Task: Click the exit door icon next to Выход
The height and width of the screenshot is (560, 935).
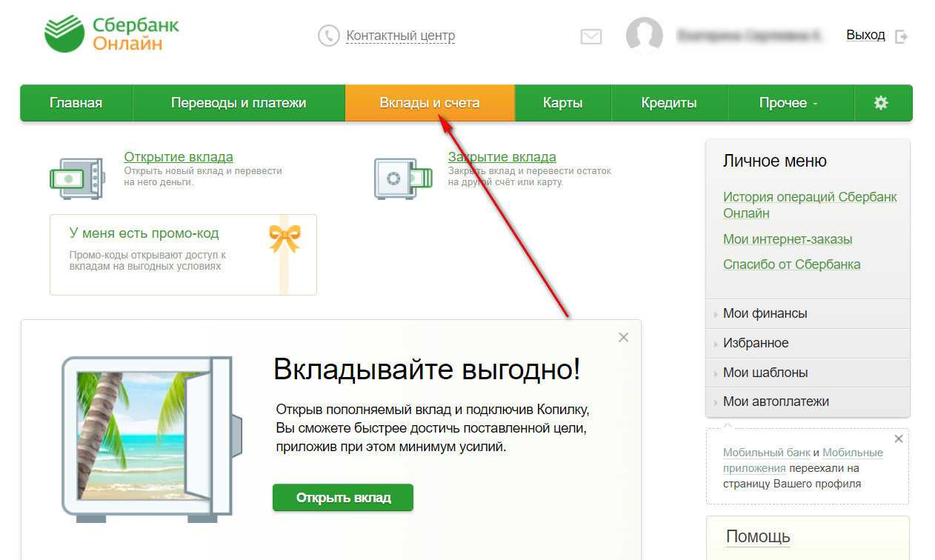Action: pyautogui.click(x=901, y=36)
